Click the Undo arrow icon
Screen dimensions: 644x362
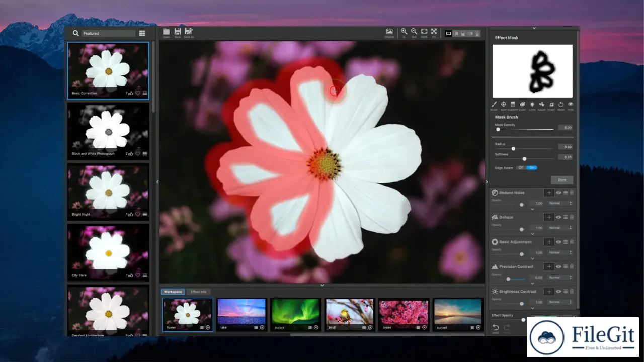[x=496, y=327]
